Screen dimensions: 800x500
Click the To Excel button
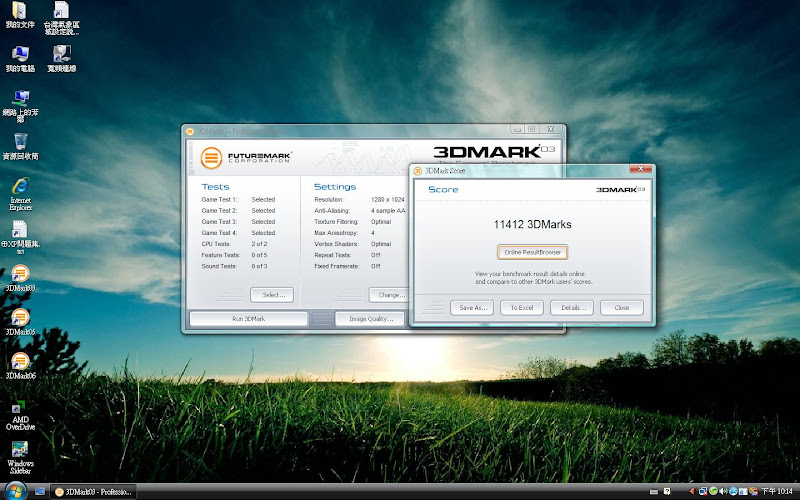(522, 308)
